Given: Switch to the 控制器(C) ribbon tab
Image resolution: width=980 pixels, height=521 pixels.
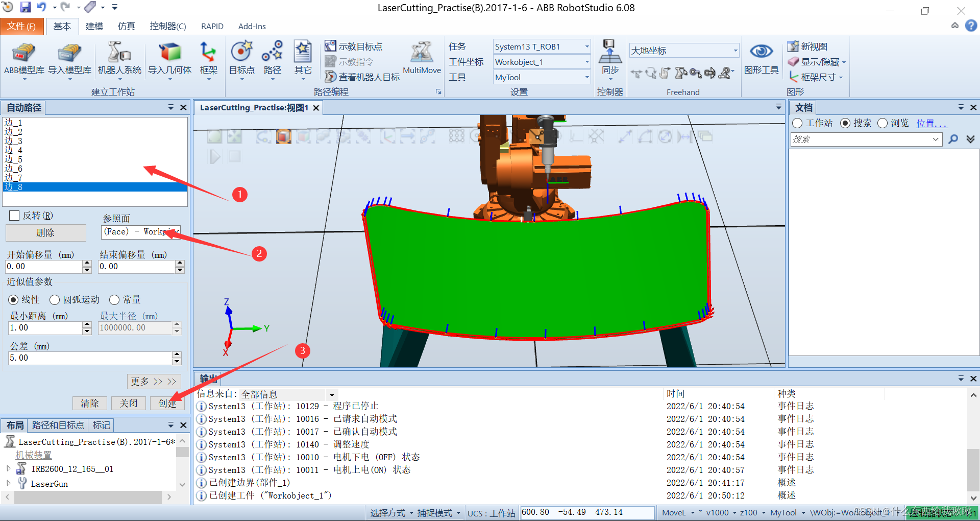Looking at the screenshot, I should 168,26.
